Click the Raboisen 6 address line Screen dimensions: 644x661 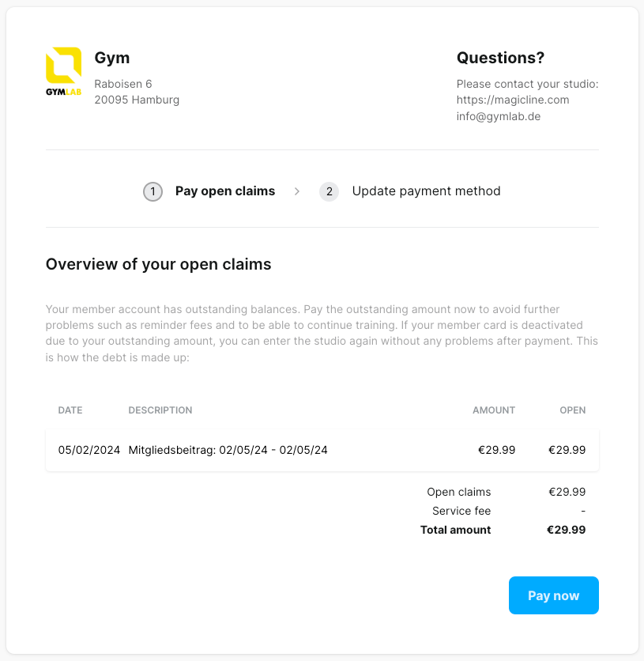coord(123,84)
